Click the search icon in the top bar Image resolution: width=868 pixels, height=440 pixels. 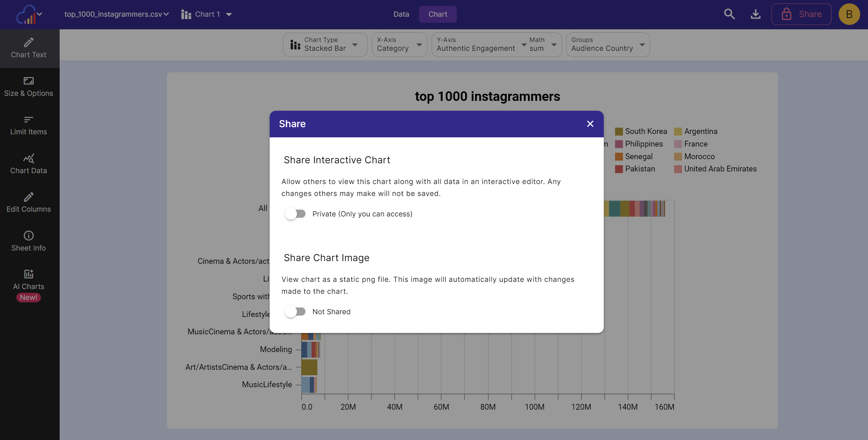729,14
